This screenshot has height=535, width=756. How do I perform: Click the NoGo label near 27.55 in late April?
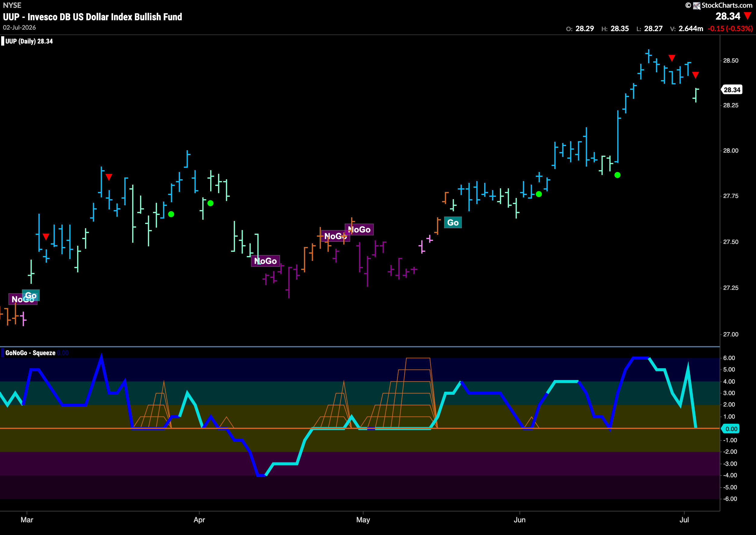tap(335, 236)
